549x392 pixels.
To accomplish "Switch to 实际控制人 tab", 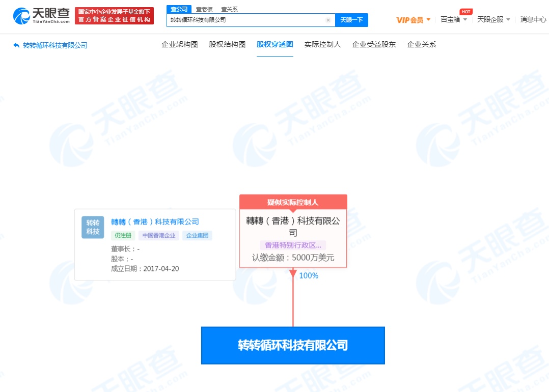I will click(322, 44).
